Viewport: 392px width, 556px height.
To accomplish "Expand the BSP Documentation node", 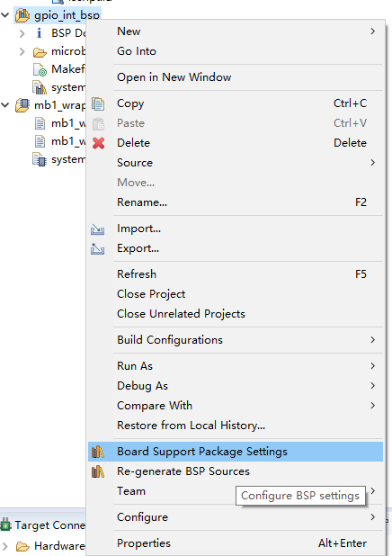I will (x=22, y=33).
